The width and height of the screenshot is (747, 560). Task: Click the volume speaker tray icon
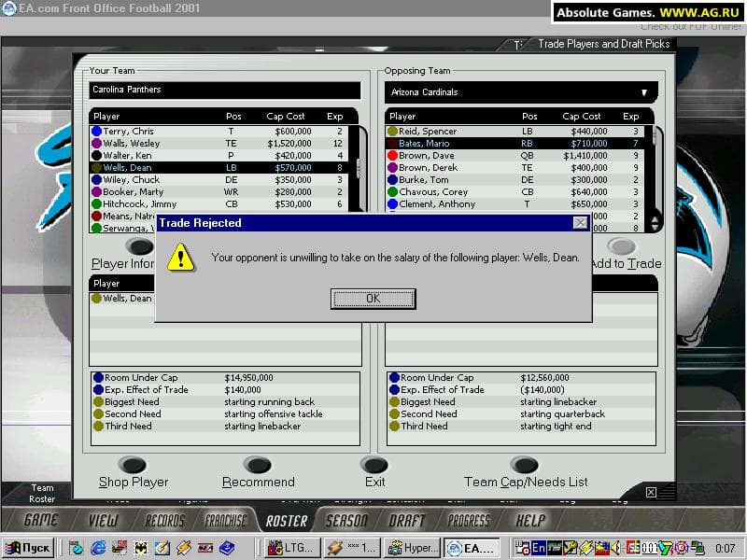(616, 548)
